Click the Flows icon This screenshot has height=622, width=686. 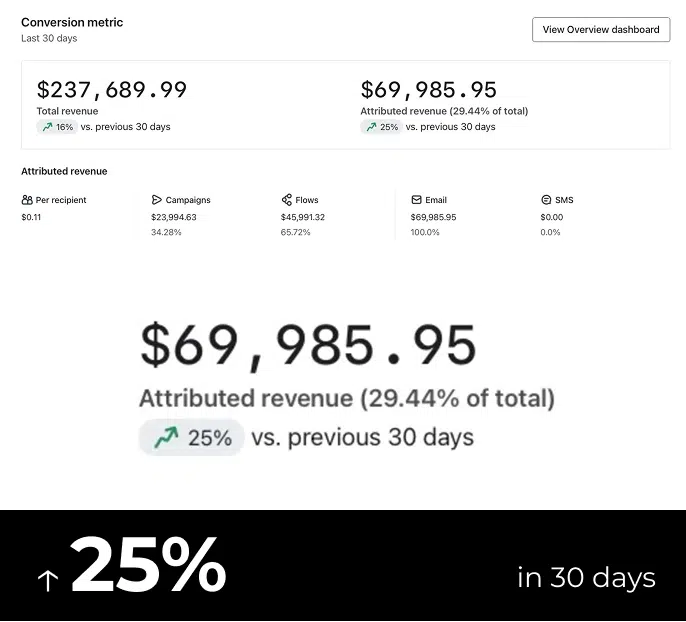coord(287,200)
